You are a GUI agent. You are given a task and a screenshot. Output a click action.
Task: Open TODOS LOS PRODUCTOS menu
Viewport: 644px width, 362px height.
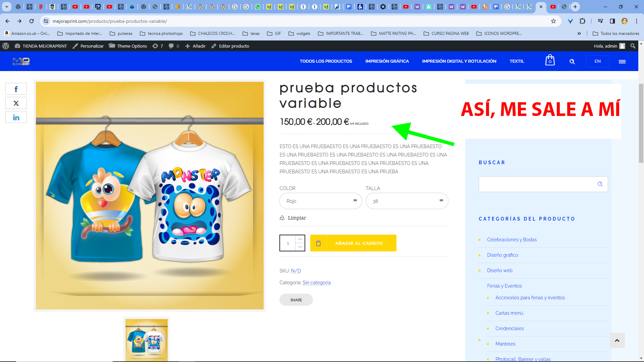326,61
